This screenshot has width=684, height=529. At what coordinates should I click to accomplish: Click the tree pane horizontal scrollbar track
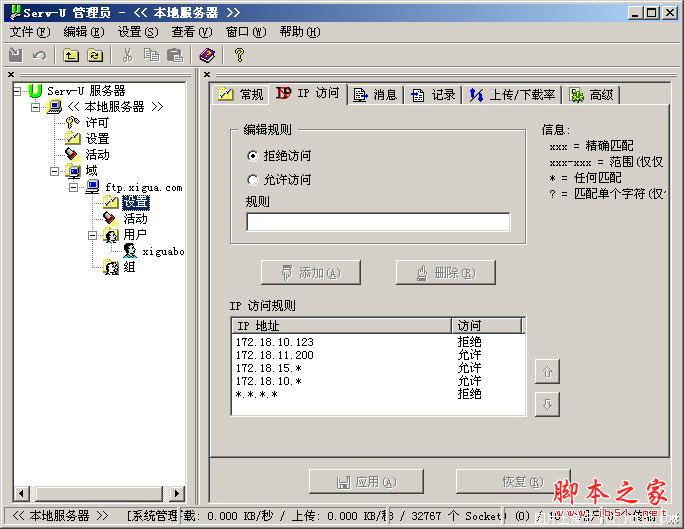(99, 494)
